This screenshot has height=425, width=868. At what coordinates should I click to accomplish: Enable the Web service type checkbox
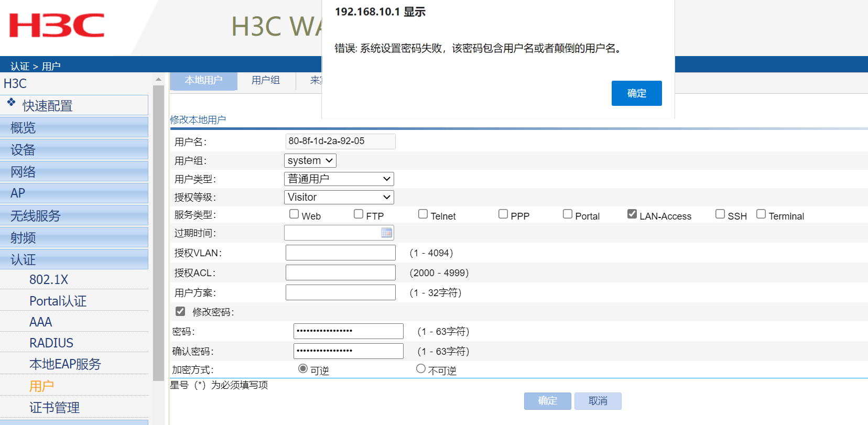click(x=294, y=214)
